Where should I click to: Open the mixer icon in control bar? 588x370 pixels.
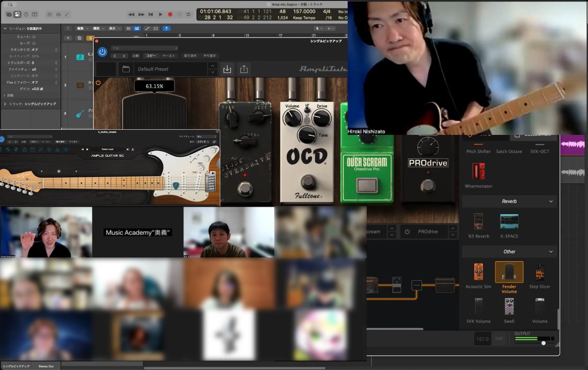pyautogui.click(x=58, y=14)
